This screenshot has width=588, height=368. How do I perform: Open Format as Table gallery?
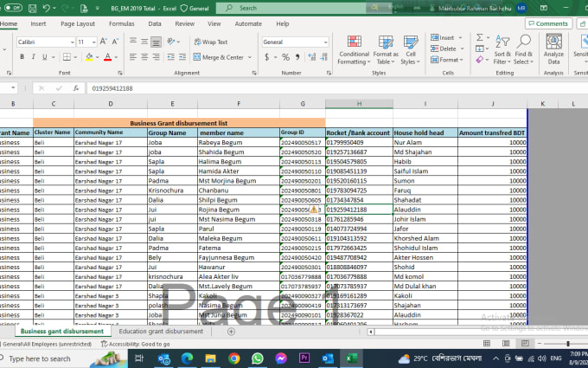click(x=386, y=50)
